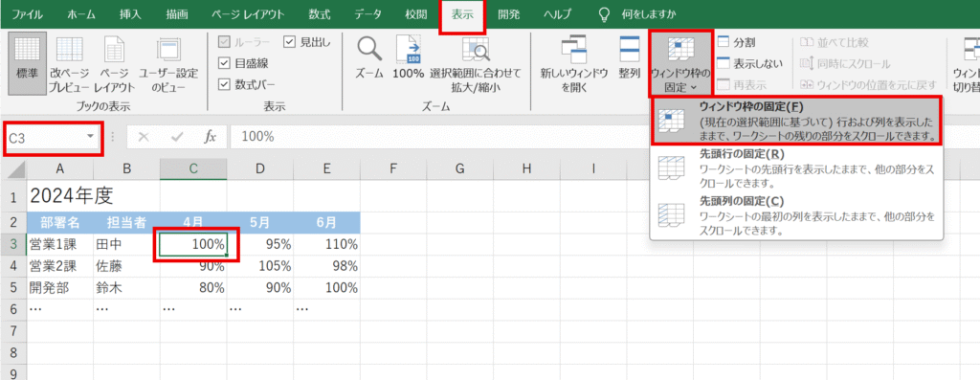Open the データ tab

(368, 13)
